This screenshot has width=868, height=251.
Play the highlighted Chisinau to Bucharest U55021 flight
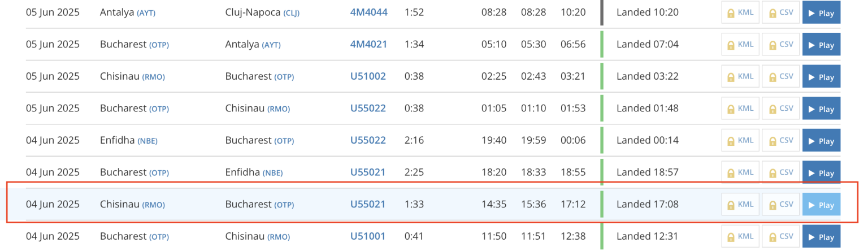click(821, 205)
